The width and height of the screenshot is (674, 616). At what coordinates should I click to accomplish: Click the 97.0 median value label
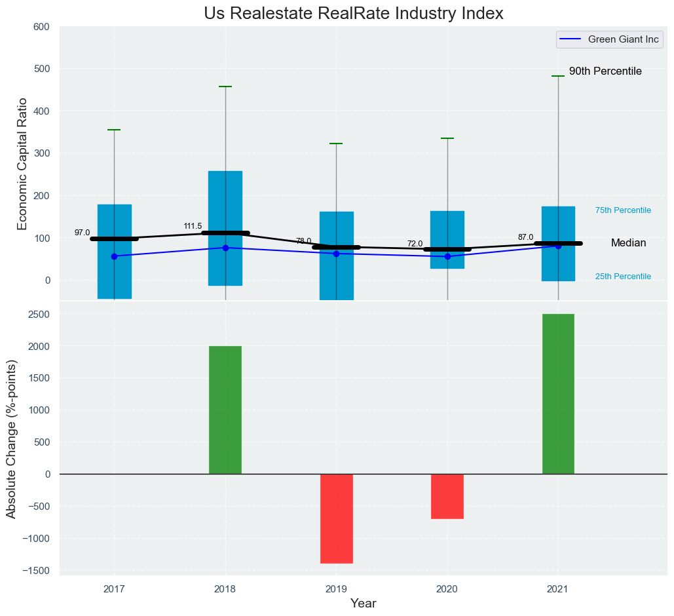click(82, 233)
